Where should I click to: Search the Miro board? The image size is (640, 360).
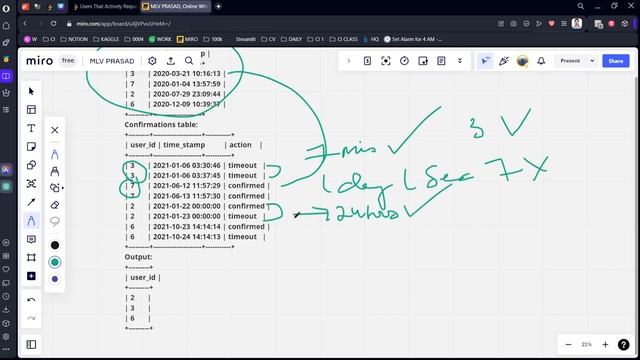189,61
